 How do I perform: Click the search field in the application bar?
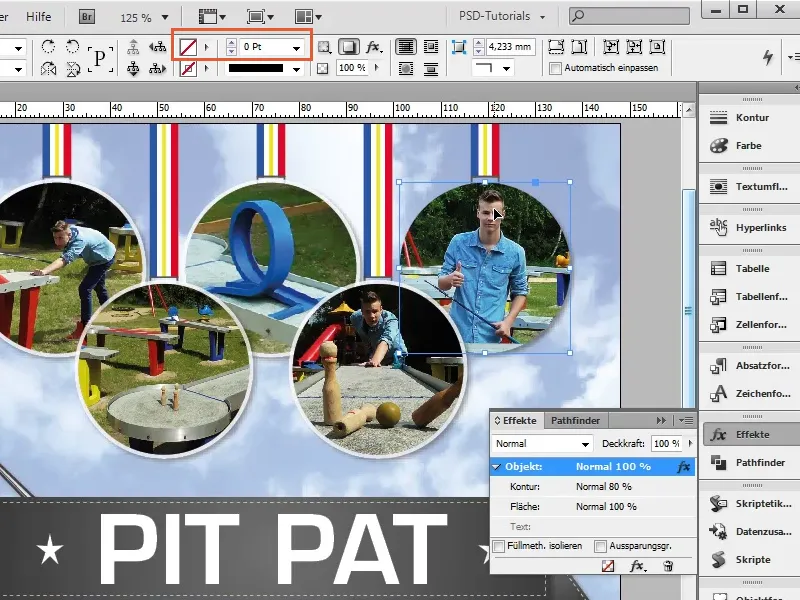pos(629,16)
